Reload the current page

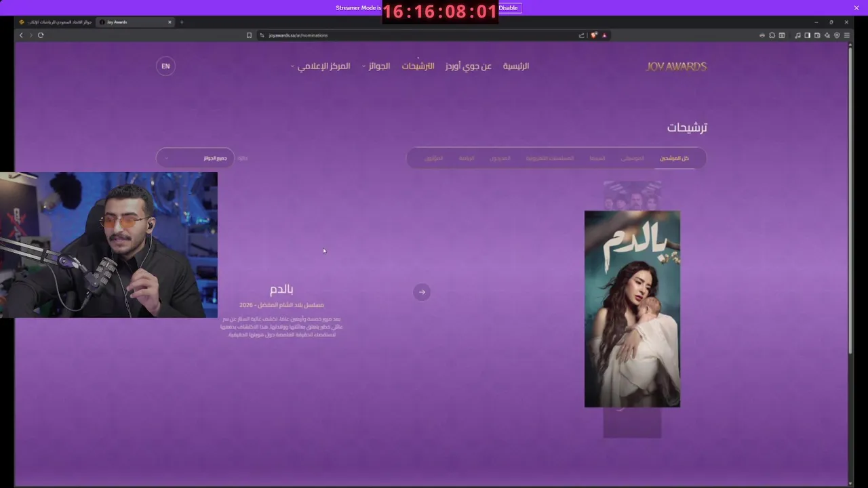41,35
